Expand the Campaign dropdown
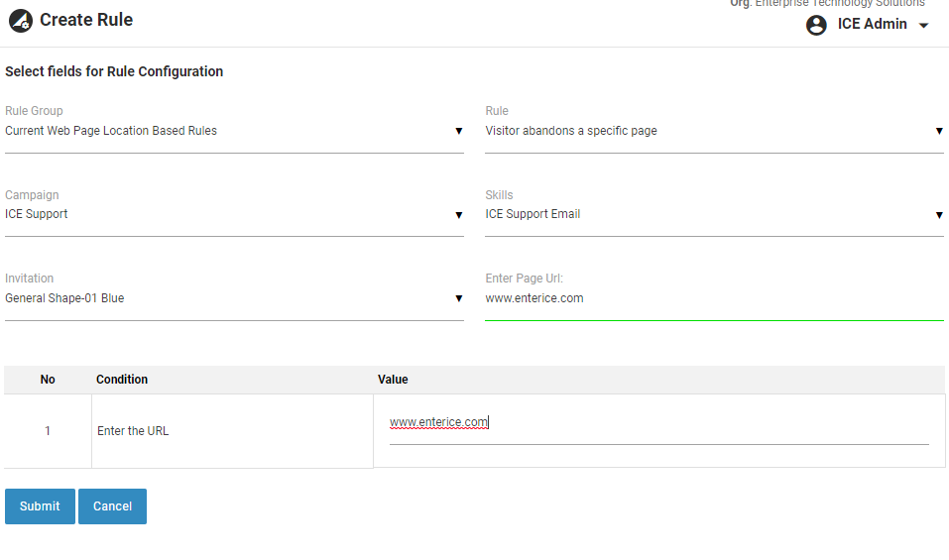The width and height of the screenshot is (949, 560). click(x=234, y=214)
